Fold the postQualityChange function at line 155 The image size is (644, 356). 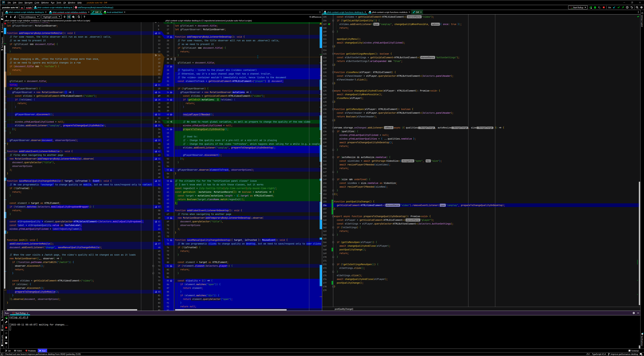(x=333, y=201)
